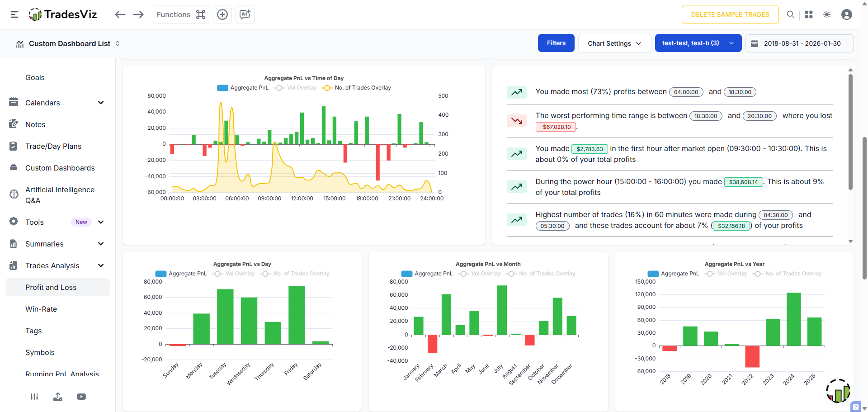Open the add new plus icon
This screenshot has height=412, width=868.
[222, 14]
